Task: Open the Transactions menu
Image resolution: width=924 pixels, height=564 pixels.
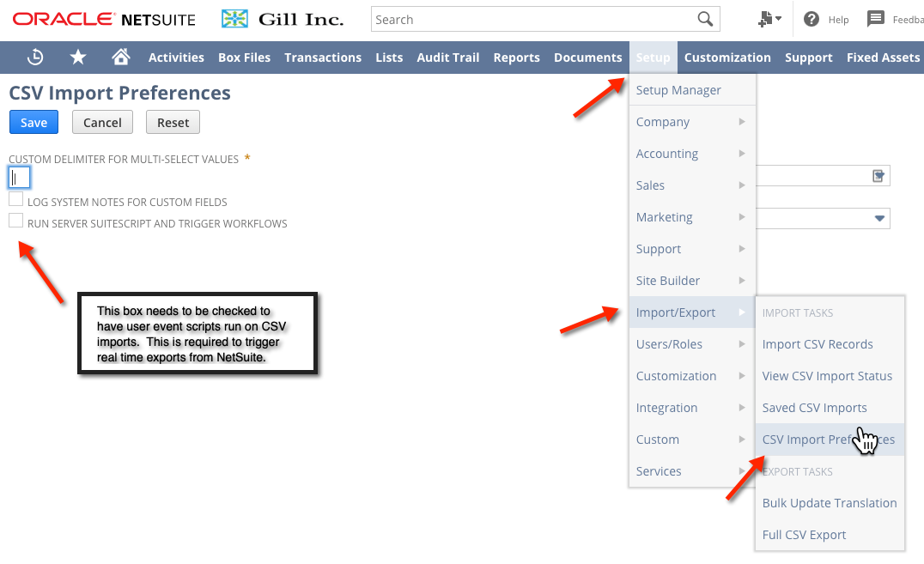Action: [x=323, y=58]
